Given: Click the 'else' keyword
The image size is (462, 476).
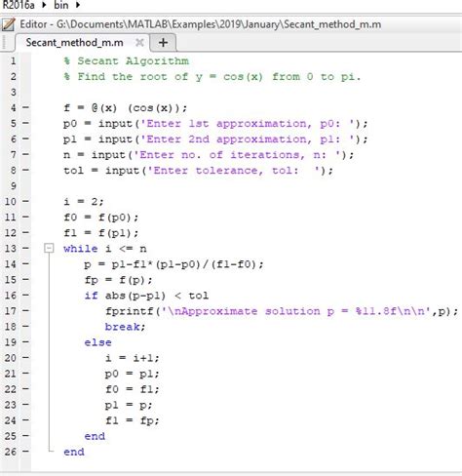Looking at the screenshot, I should coord(97,342).
